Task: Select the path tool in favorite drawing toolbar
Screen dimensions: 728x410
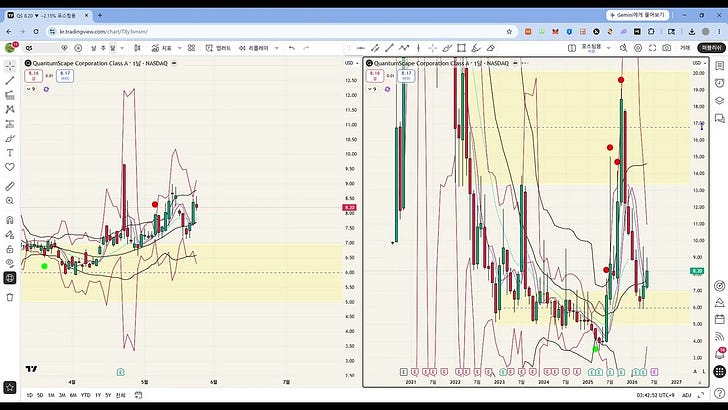Action: click(x=404, y=48)
